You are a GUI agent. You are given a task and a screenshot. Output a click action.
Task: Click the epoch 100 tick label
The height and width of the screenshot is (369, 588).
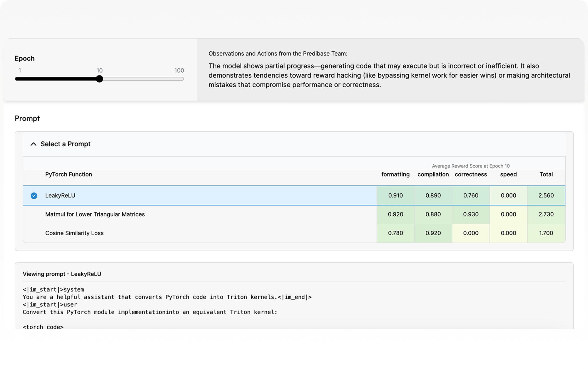click(179, 71)
